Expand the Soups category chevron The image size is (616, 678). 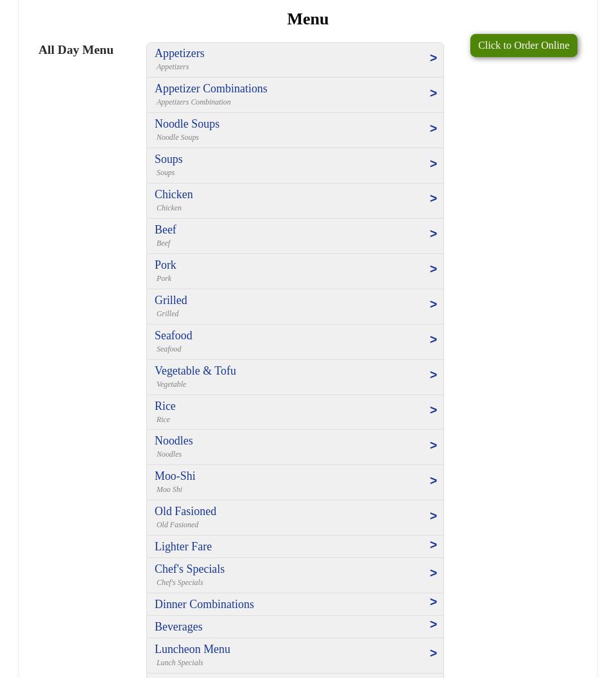[x=433, y=164]
